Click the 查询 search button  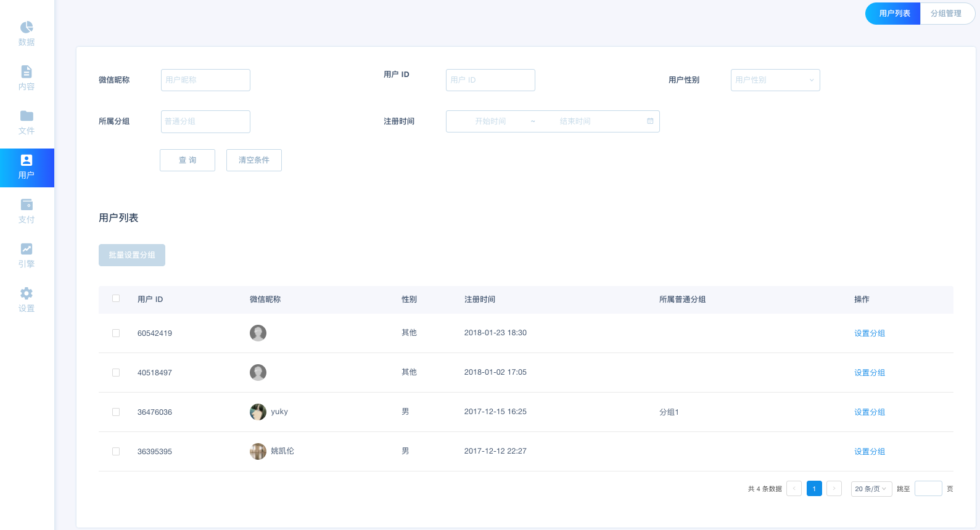[187, 160]
